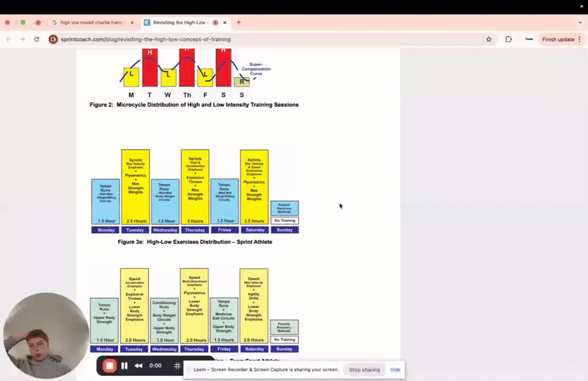Open a new tab with plus icon
The image size is (588, 381).
click(x=238, y=22)
